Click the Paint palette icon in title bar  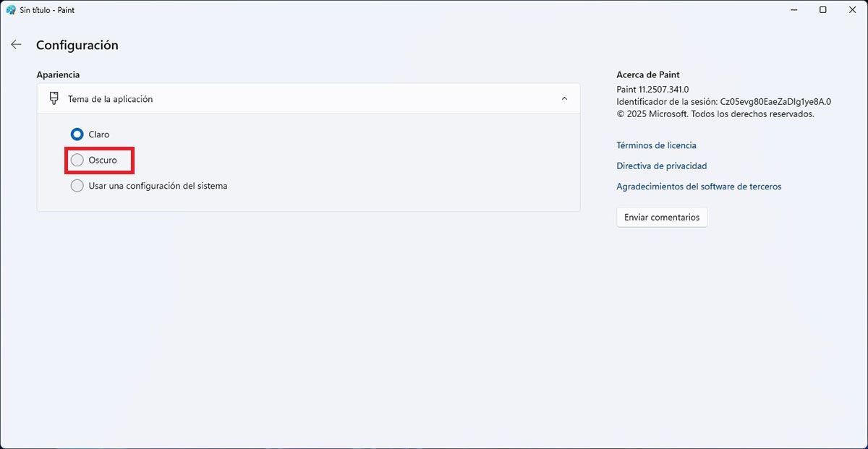coord(11,10)
